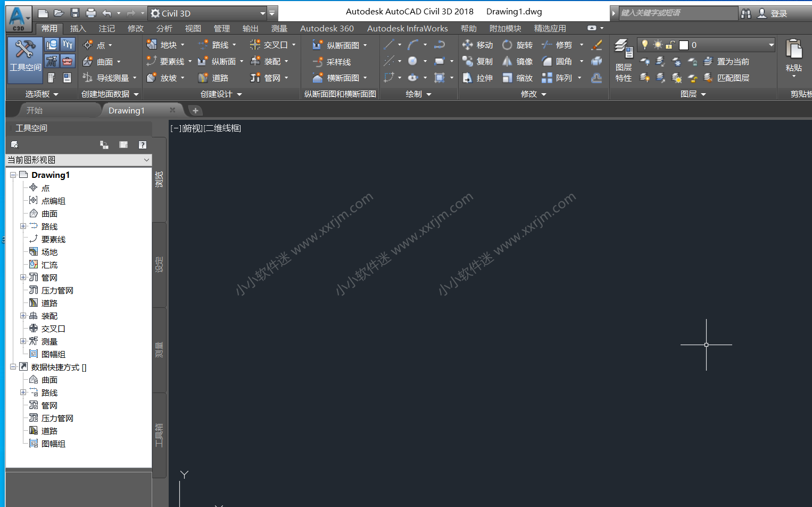Image resolution: width=812 pixels, height=507 pixels.
Task: Click the Help question mark in Toolspace
Action: [142, 144]
